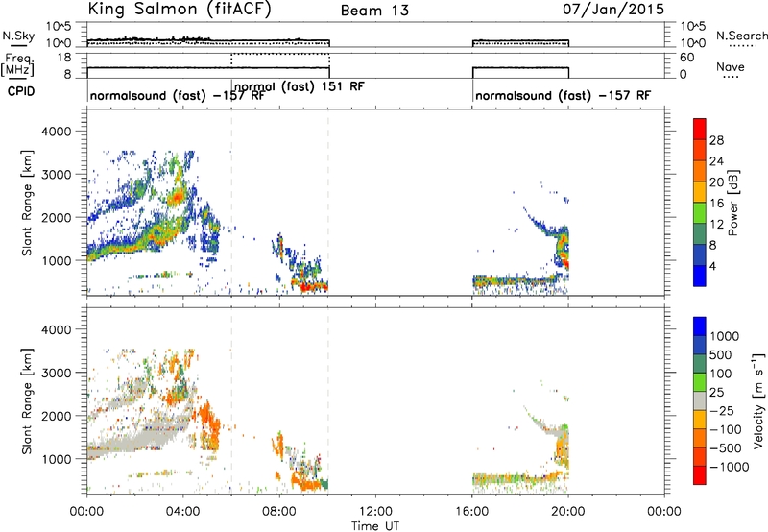
Task: Click the Beam 13 label
Action: [374, 11]
